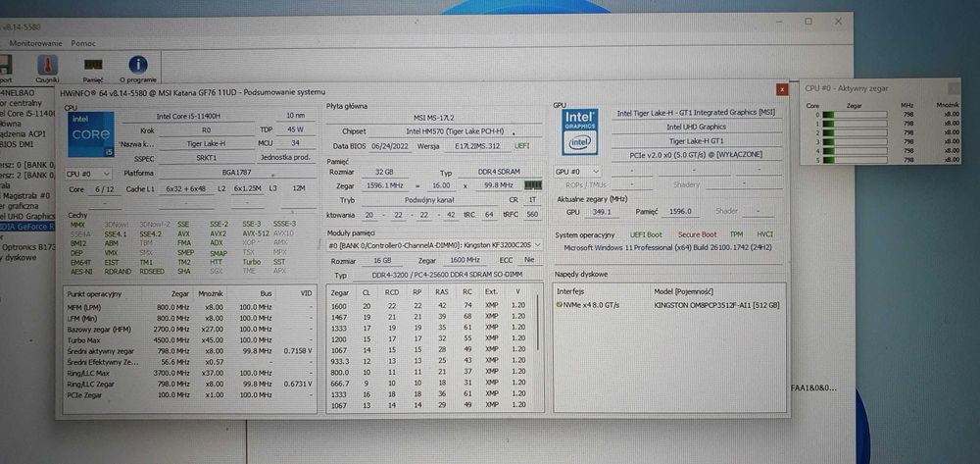Screen dimensions: 980x464
Task: Maximize the main HWiNFO window
Action: click(808, 22)
